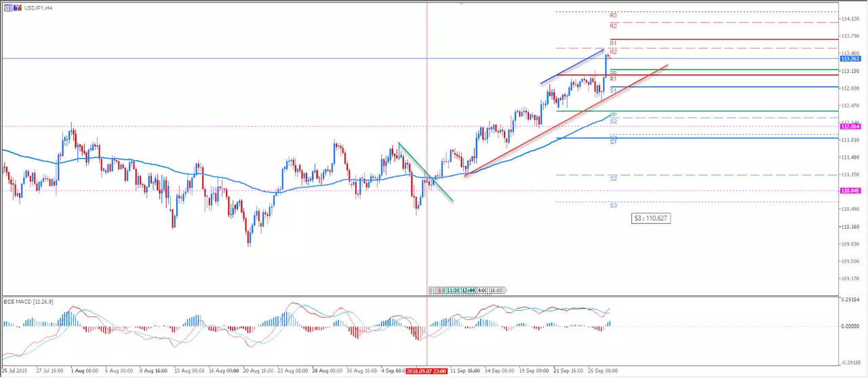
Task: Select the magenta 110.845 price level tag
Action: tap(850, 191)
